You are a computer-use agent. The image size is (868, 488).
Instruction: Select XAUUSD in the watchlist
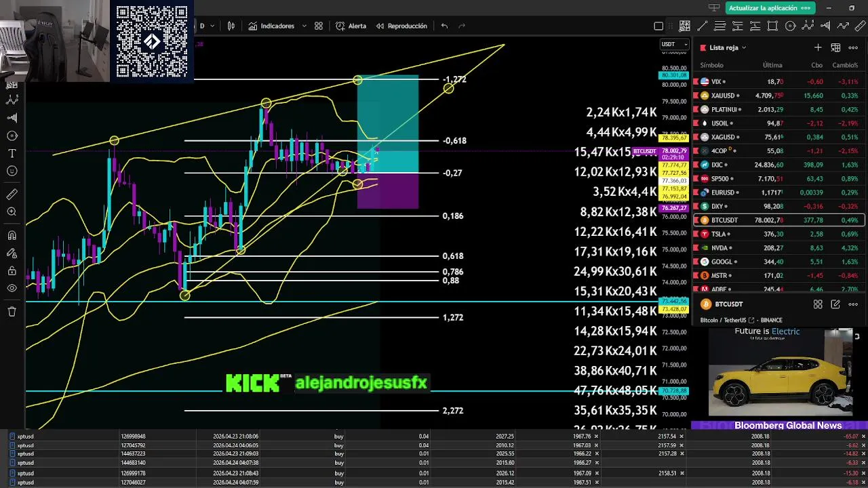778,96
